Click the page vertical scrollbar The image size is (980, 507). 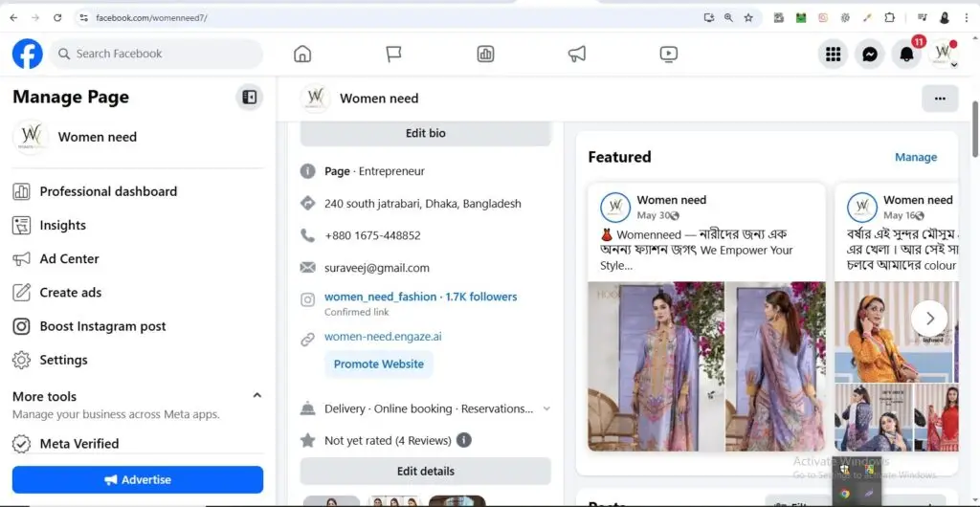(x=975, y=129)
